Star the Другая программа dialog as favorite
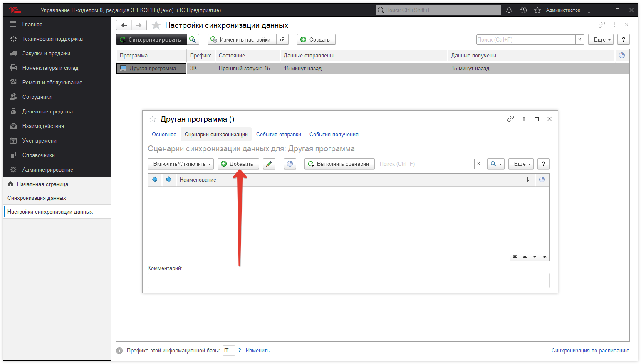 [153, 119]
